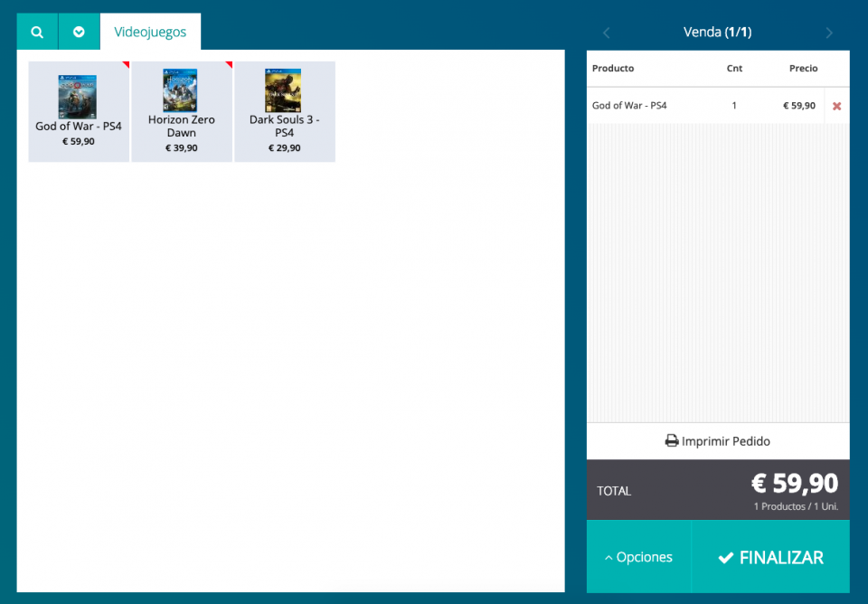Viewport: 868px width, 604px height.
Task: Click Dark Souls 3 cover image
Action: (x=284, y=90)
